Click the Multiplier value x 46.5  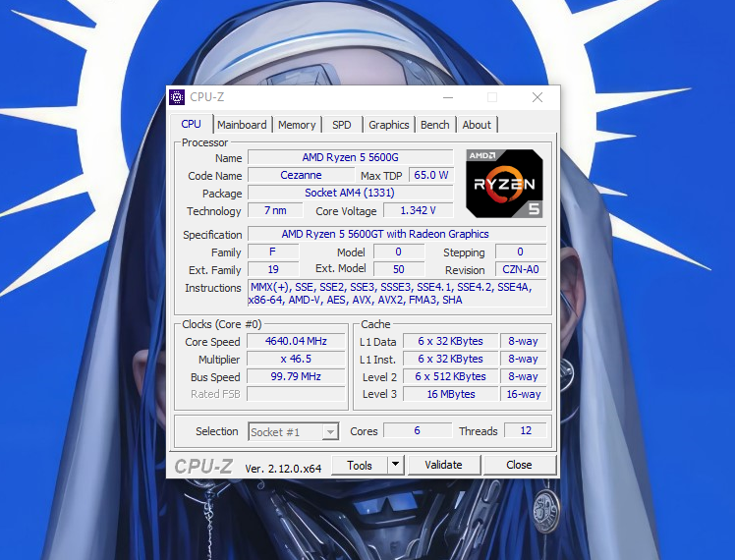coord(296,359)
